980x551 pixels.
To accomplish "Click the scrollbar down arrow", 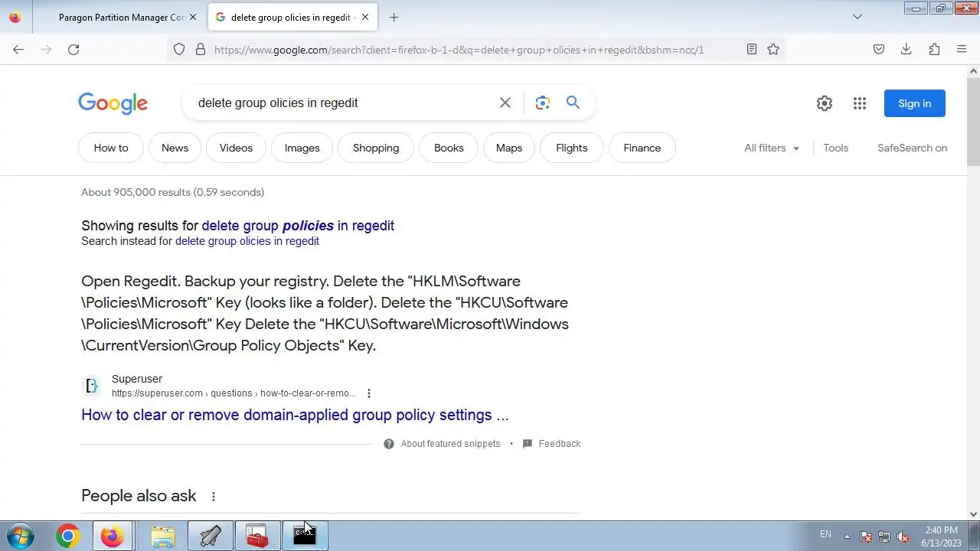I will point(974,514).
